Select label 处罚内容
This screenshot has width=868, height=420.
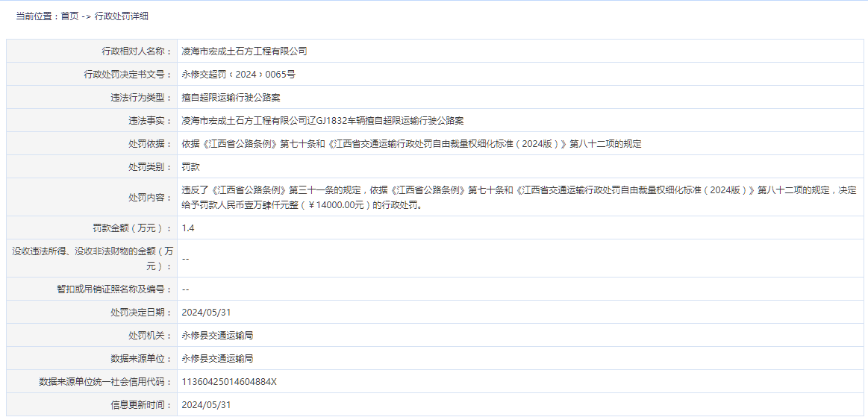click(x=150, y=197)
